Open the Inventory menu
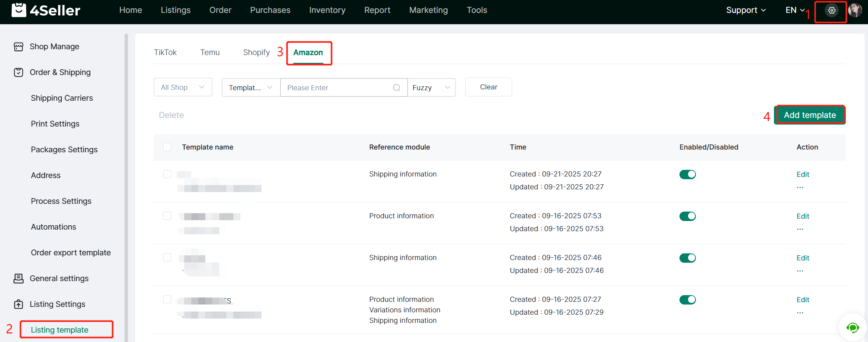 coord(327,10)
